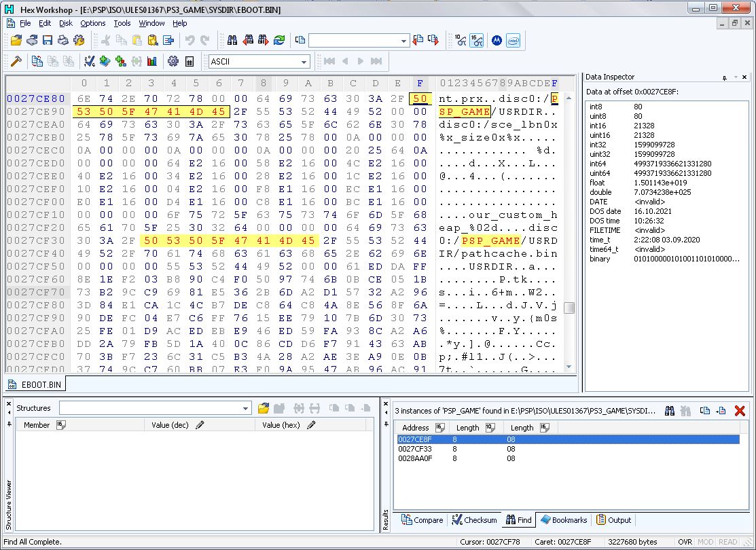Screen dimensions: 756x550
Task: Click the Find Previous binoculars icon
Action: point(248,41)
